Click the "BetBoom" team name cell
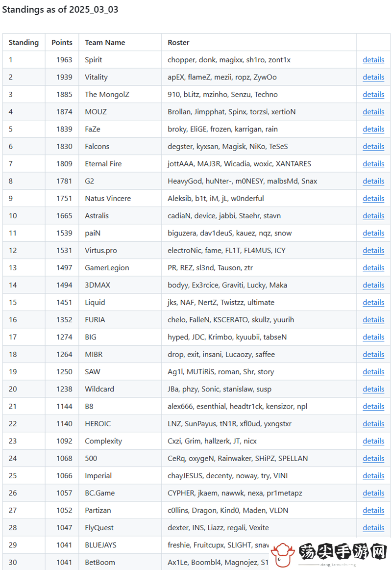Image resolution: width=392 pixels, height=570 pixels. (x=100, y=562)
